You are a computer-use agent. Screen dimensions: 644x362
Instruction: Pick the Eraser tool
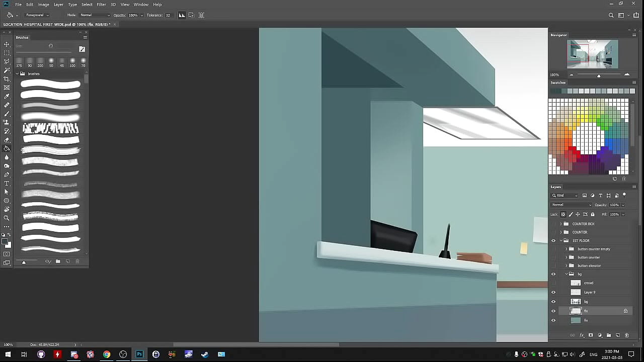click(x=7, y=140)
